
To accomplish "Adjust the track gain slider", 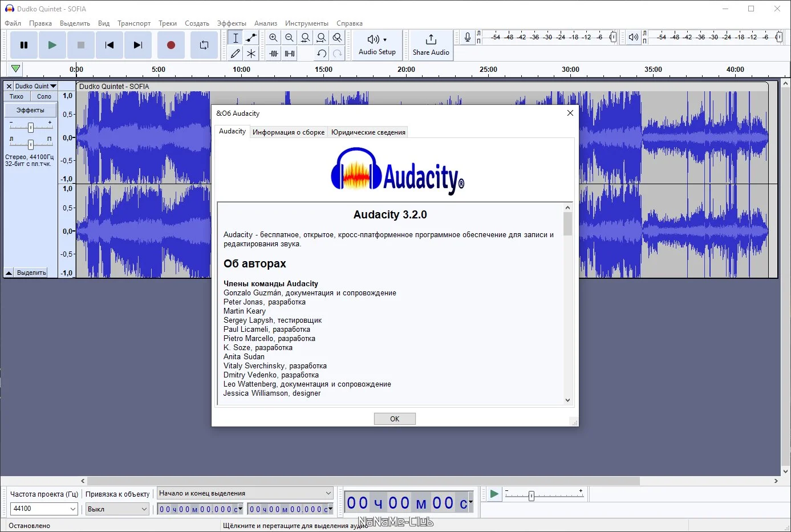I will click(x=31, y=127).
